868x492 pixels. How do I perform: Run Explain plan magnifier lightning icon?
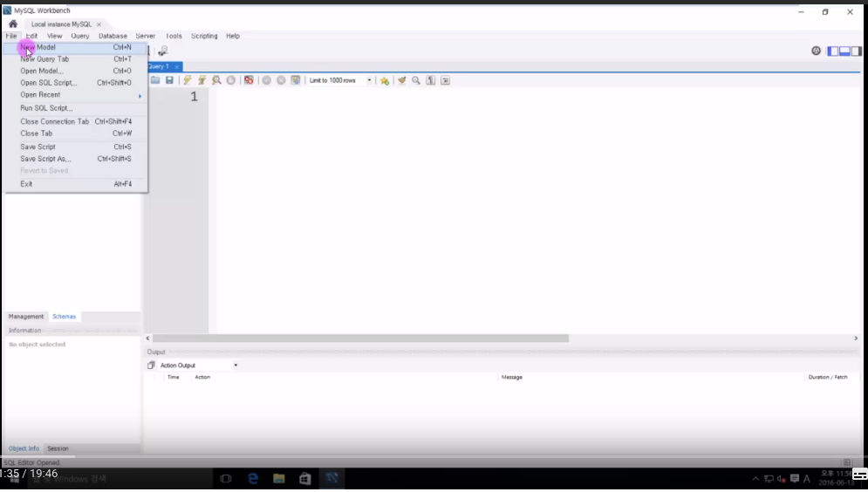216,80
